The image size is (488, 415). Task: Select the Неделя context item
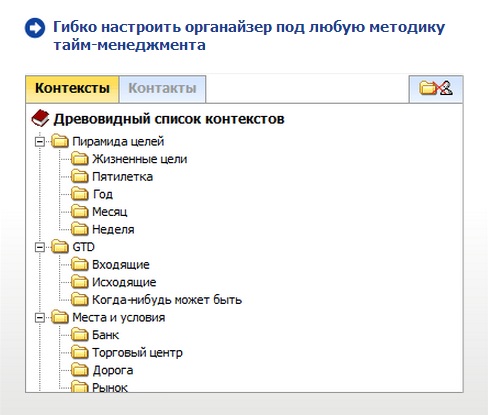(113, 229)
